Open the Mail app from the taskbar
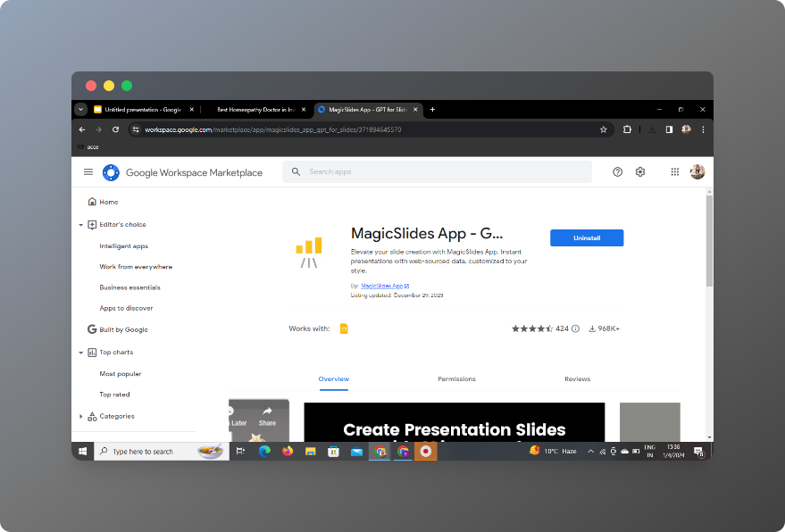785x532 pixels. (x=356, y=452)
